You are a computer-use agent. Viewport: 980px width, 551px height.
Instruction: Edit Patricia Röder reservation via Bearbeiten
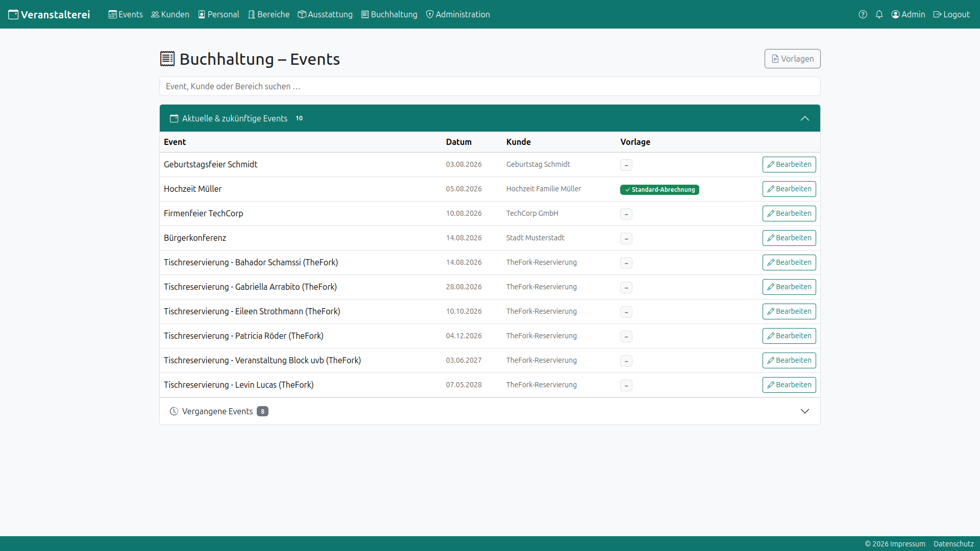pos(789,336)
